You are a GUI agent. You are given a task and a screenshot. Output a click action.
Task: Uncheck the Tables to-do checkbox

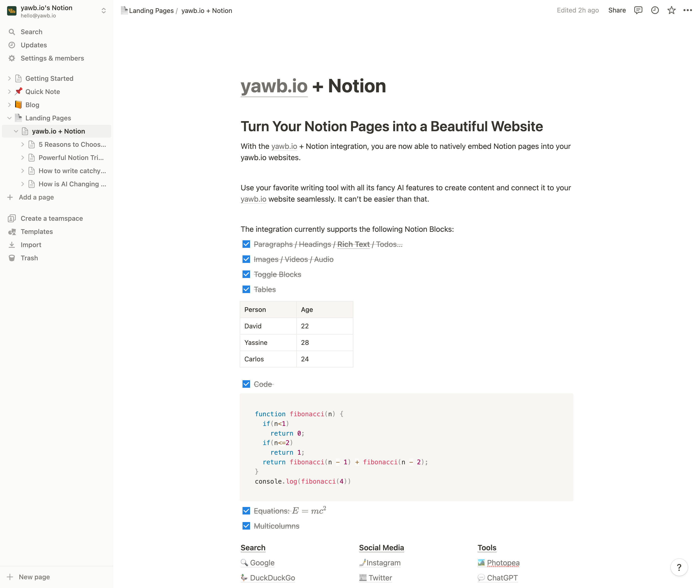(246, 289)
